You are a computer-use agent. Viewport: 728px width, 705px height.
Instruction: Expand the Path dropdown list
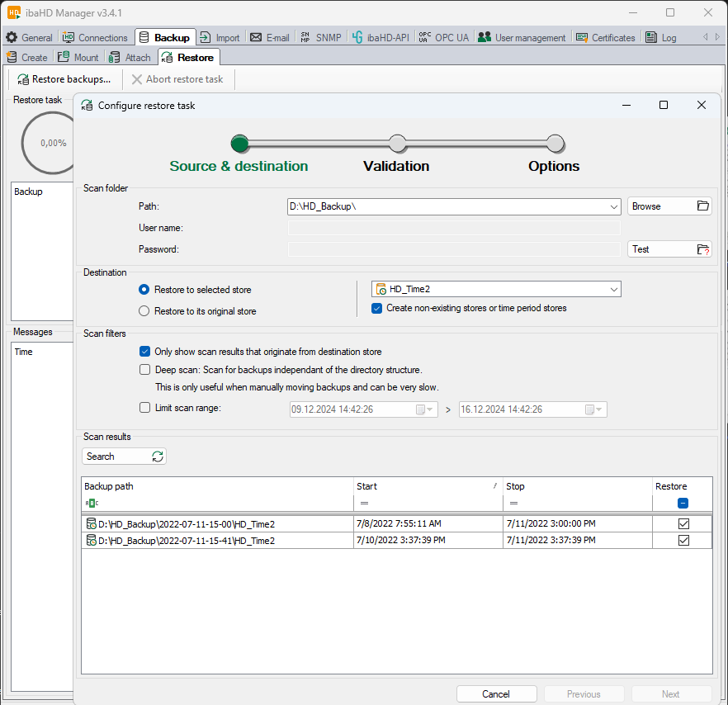click(613, 206)
